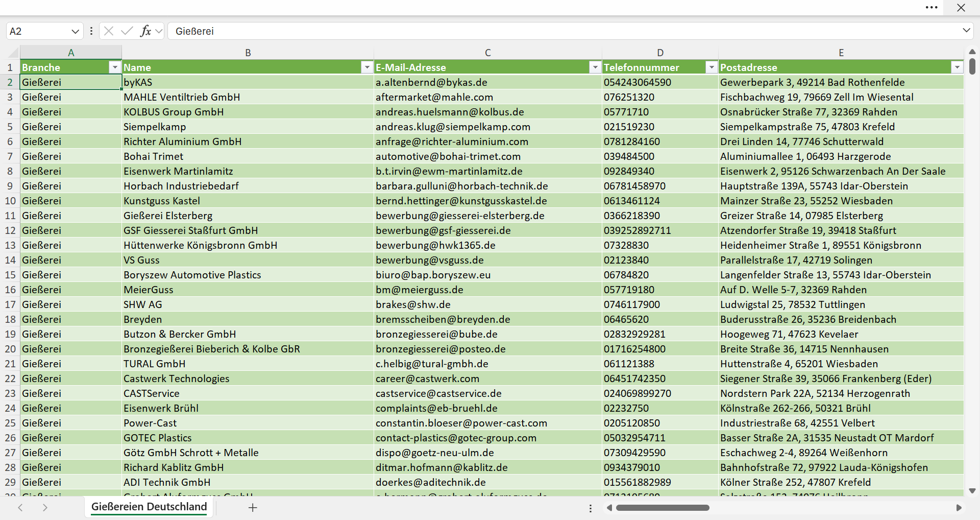
Task: Expand the Name Box dropdown
Action: coord(75,31)
